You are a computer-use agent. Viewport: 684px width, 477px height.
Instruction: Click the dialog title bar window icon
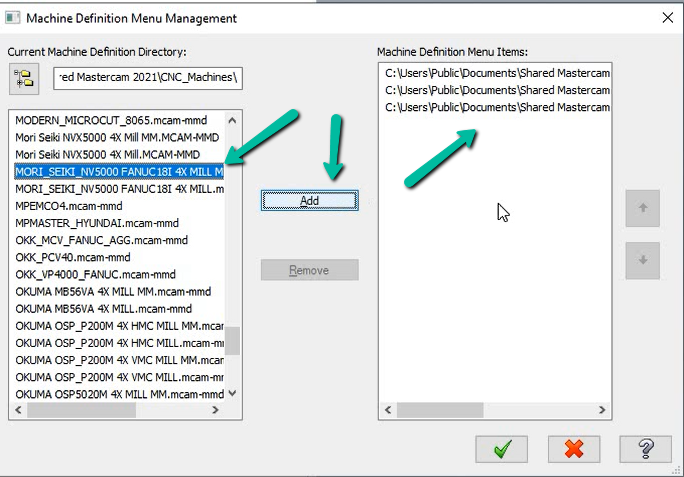(x=13, y=18)
